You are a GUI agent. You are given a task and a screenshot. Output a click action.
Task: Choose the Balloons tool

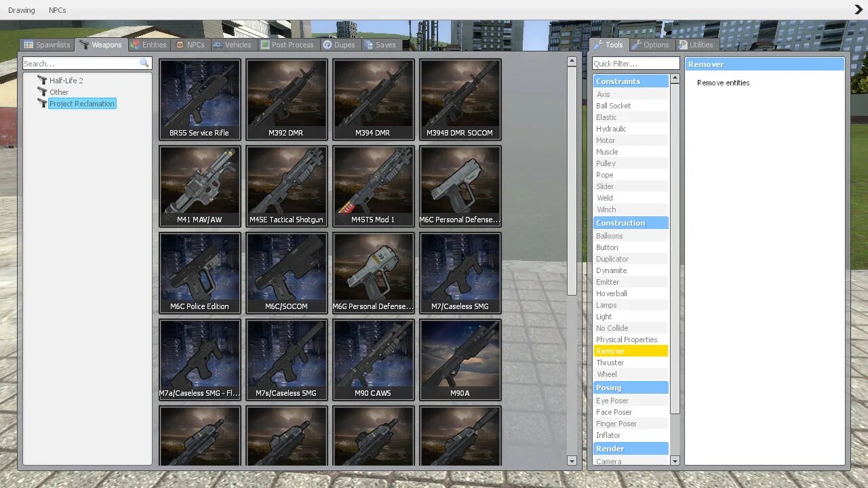631,236
